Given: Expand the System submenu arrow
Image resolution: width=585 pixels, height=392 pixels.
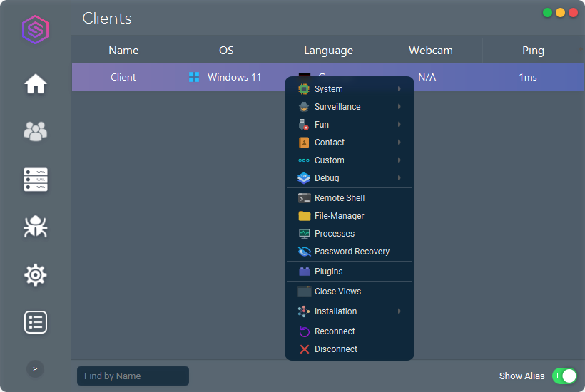Looking at the screenshot, I should tap(400, 88).
